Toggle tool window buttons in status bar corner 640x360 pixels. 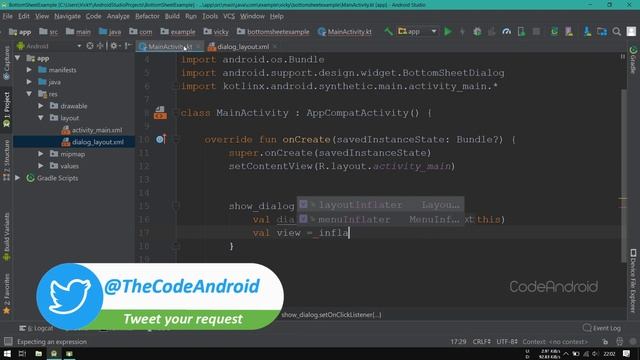pos(8,341)
